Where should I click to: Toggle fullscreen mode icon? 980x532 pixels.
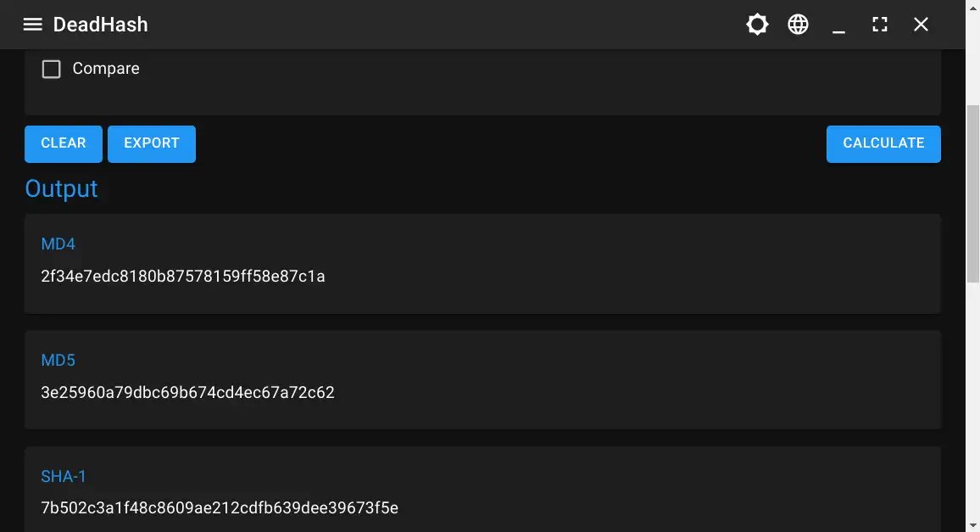pyautogui.click(x=879, y=24)
